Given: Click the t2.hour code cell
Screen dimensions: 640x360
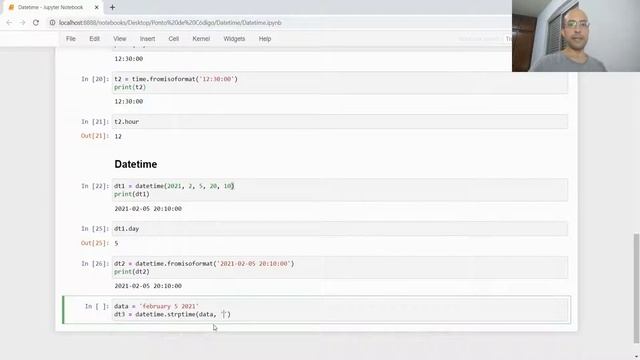Looking at the screenshot, I should [x=340, y=122].
